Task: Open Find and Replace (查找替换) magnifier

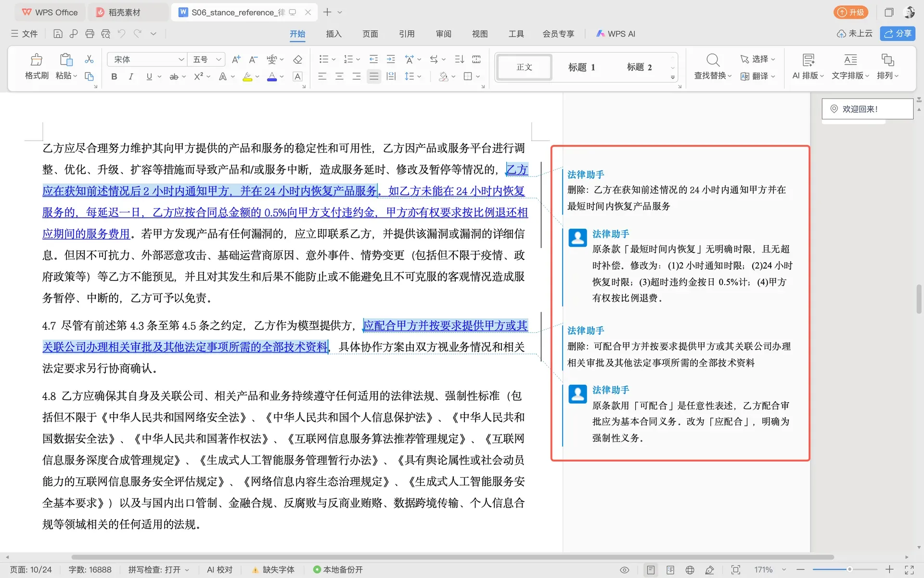Action: tap(713, 60)
